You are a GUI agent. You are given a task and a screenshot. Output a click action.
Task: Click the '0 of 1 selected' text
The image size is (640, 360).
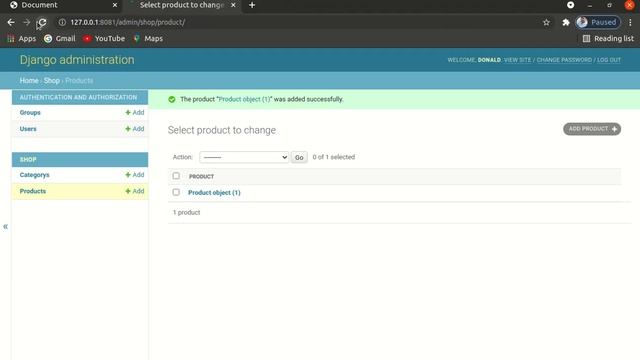pyautogui.click(x=334, y=157)
